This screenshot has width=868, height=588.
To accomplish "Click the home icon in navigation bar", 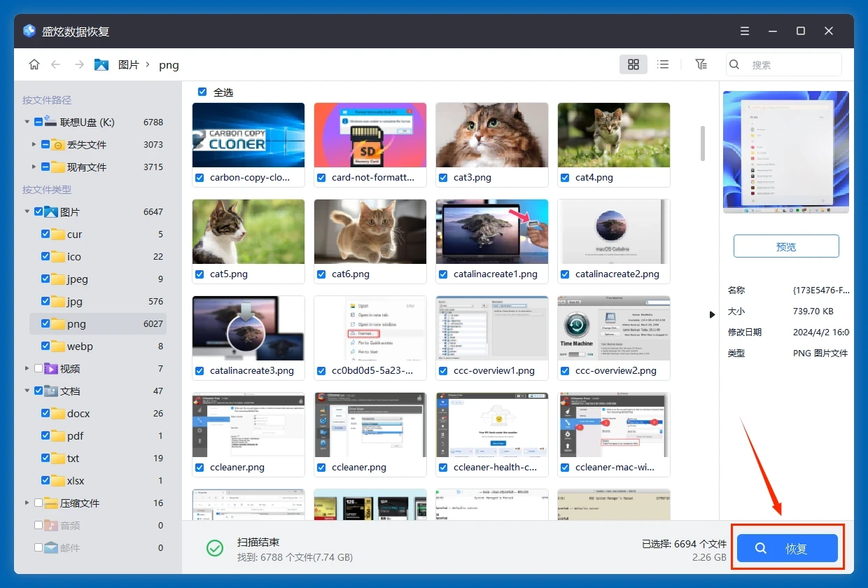I will coord(34,64).
